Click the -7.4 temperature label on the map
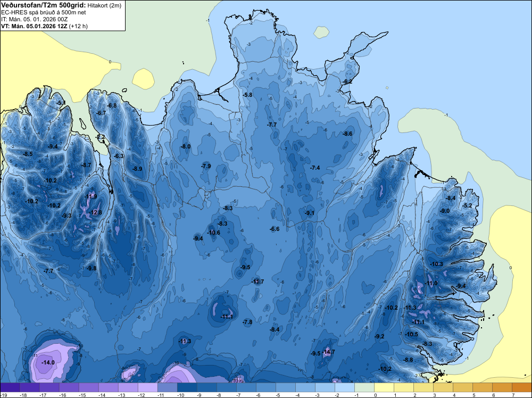The height and width of the screenshot is (398, 532). point(315,168)
